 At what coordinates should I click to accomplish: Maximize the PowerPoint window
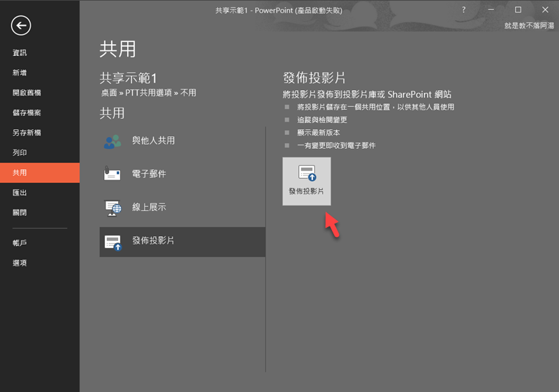(518, 10)
